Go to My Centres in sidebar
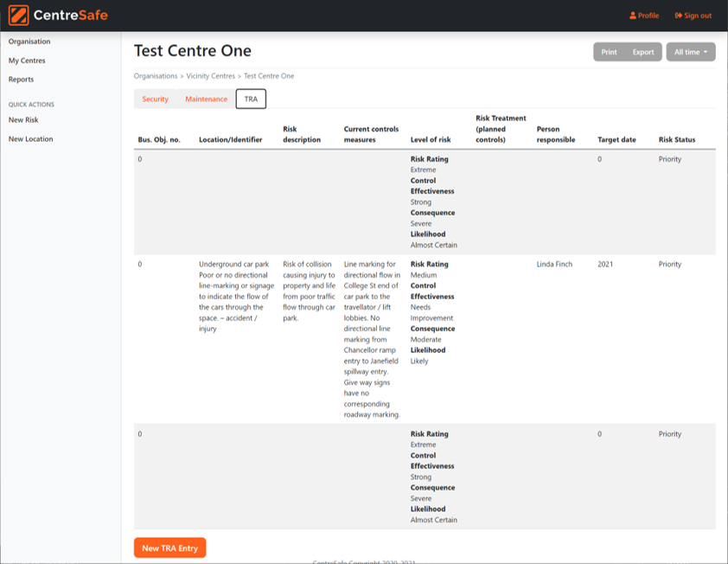The image size is (728, 564). 27,61
